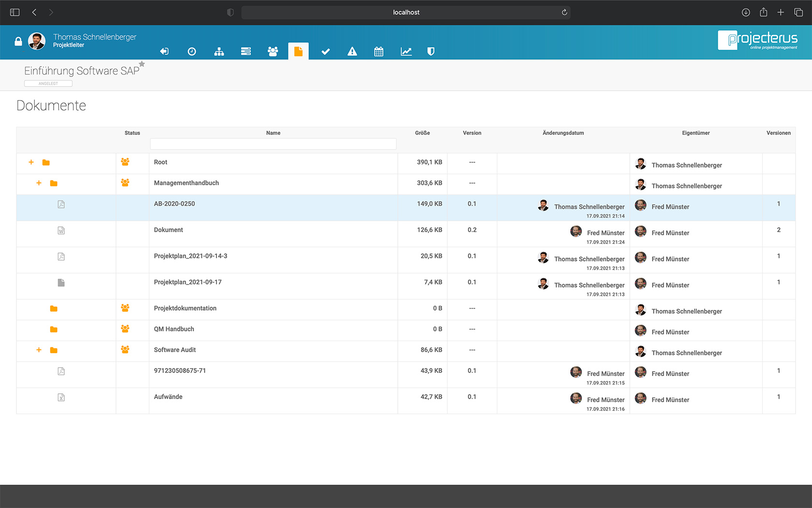Click the PDF icon of AB-2020-0250
The width and height of the screenshot is (812, 508).
(61, 204)
